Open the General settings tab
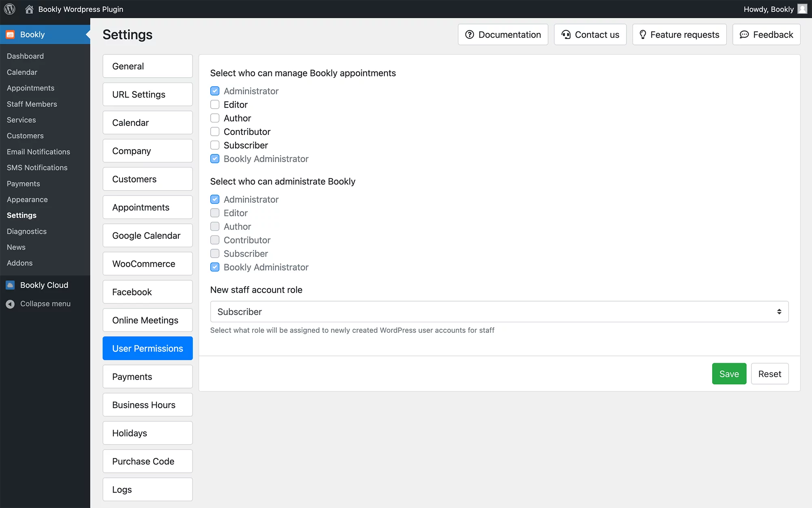This screenshot has width=812, height=508. (x=147, y=66)
